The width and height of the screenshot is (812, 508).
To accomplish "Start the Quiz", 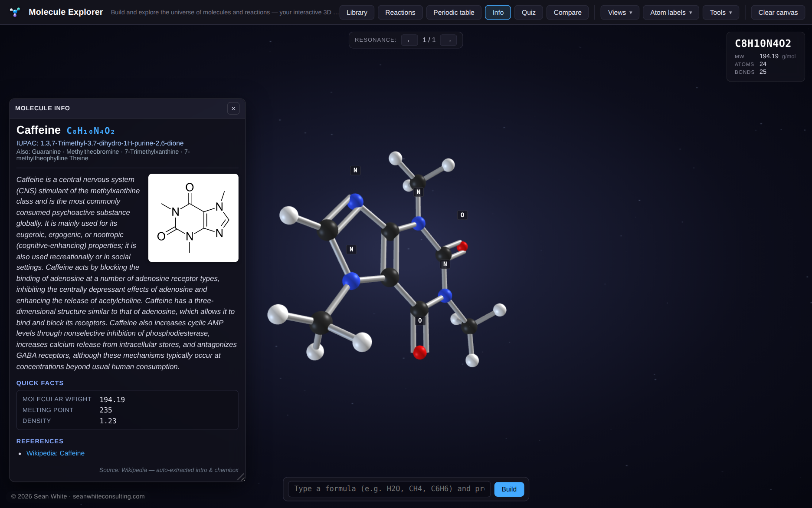I will pos(529,13).
